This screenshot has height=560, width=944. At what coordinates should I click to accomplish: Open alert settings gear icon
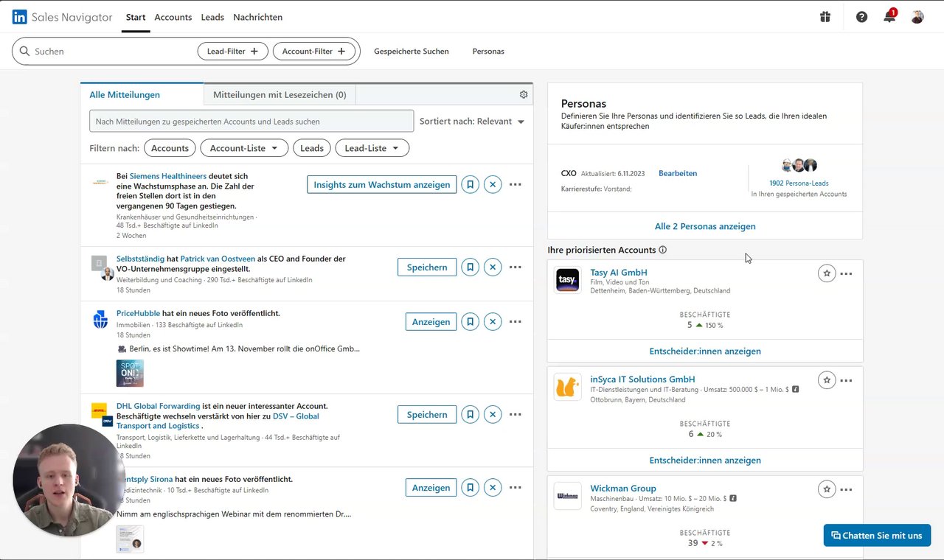(x=524, y=94)
